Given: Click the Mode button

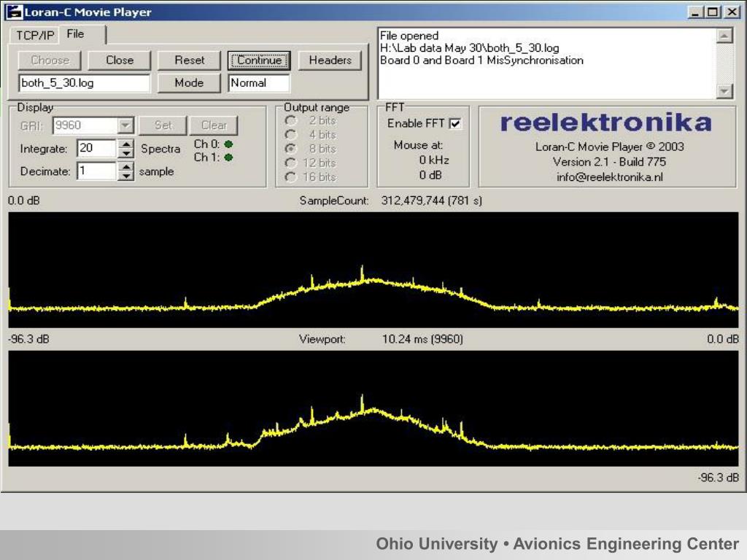Looking at the screenshot, I should coord(189,83).
